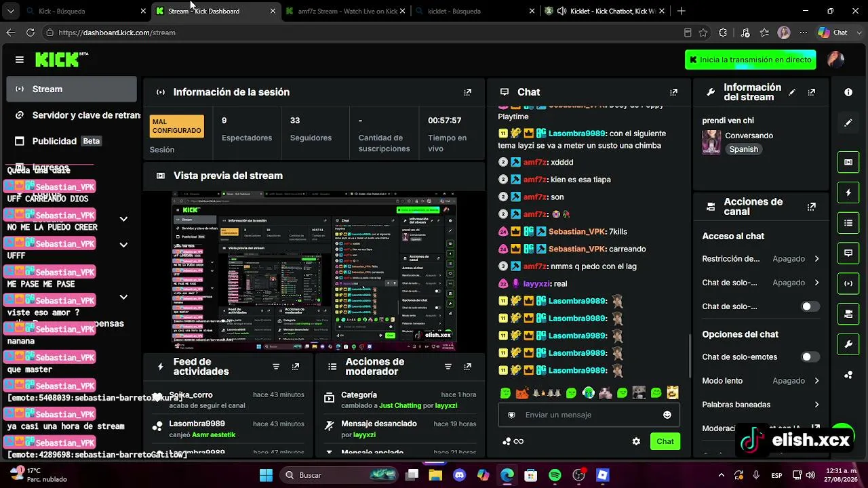The image size is (868, 488).
Task: Open the Stream sidebar item
Action: [71, 89]
